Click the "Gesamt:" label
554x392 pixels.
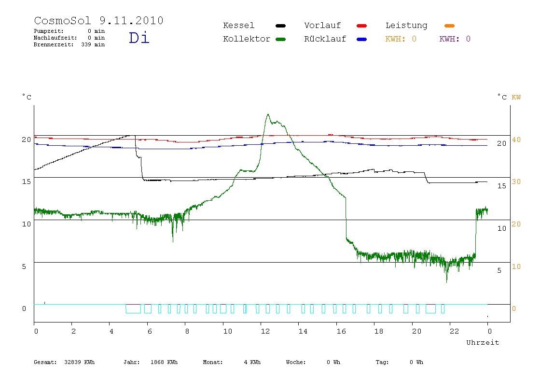(x=45, y=362)
